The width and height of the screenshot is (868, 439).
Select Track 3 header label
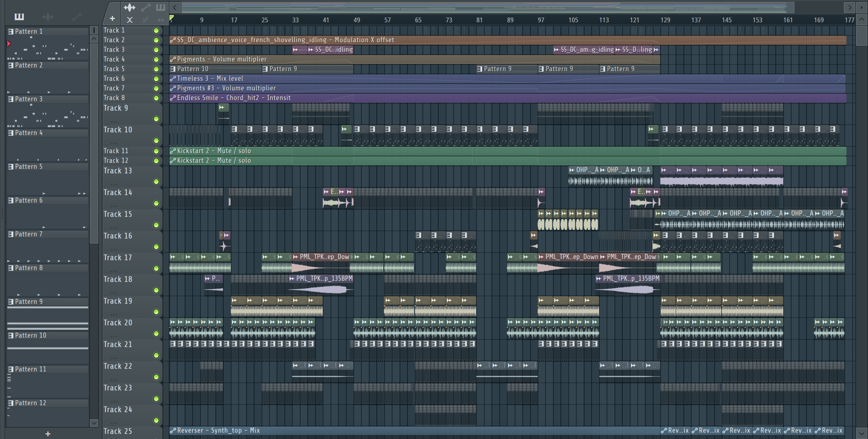coord(114,49)
